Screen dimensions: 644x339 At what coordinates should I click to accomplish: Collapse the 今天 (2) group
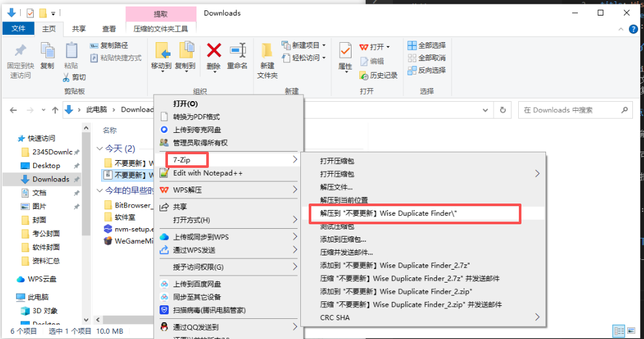[x=99, y=148]
